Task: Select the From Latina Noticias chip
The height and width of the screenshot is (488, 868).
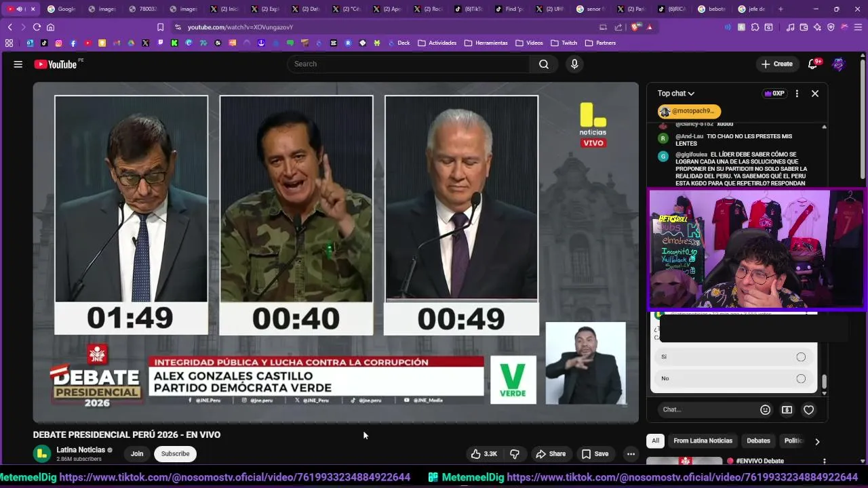Action: point(703,441)
